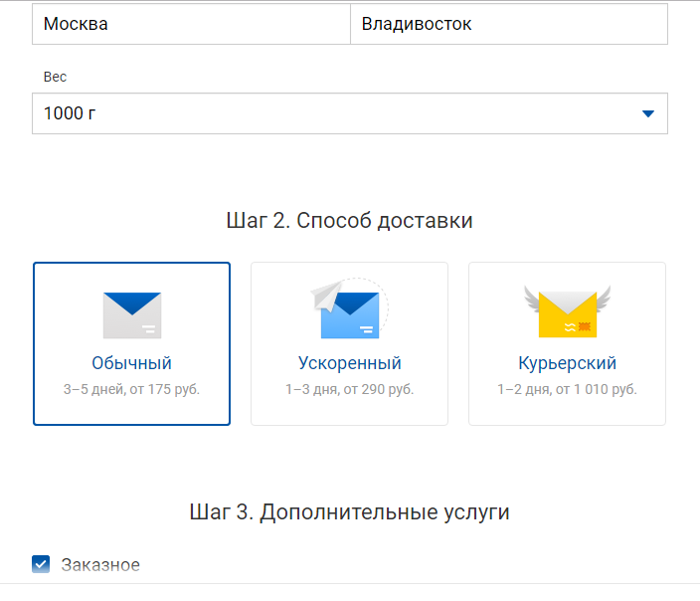Click the text 1–3 дня, от 290 руб.
Viewport: 700px width, 601px height.
[x=350, y=389]
